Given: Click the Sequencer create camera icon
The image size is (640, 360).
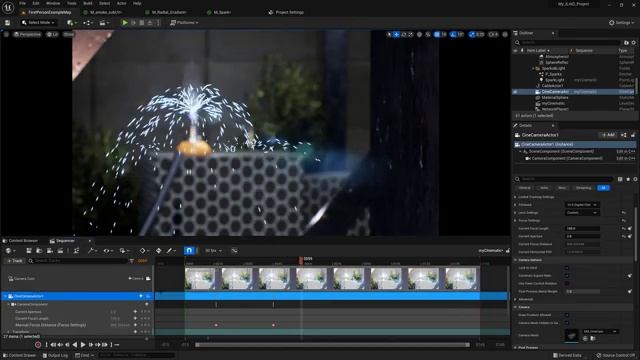Looking at the screenshot, I should pyautogui.click(x=50, y=251).
